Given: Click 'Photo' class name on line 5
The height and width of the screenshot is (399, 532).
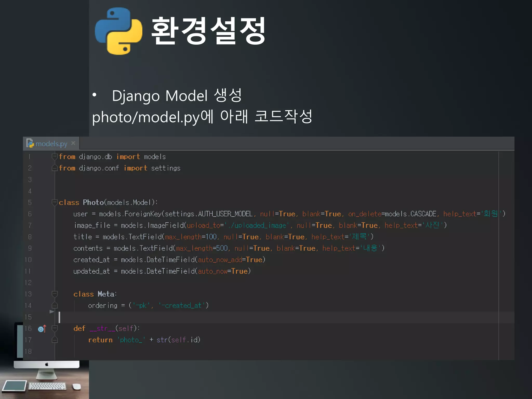Looking at the screenshot, I should click(93, 202).
